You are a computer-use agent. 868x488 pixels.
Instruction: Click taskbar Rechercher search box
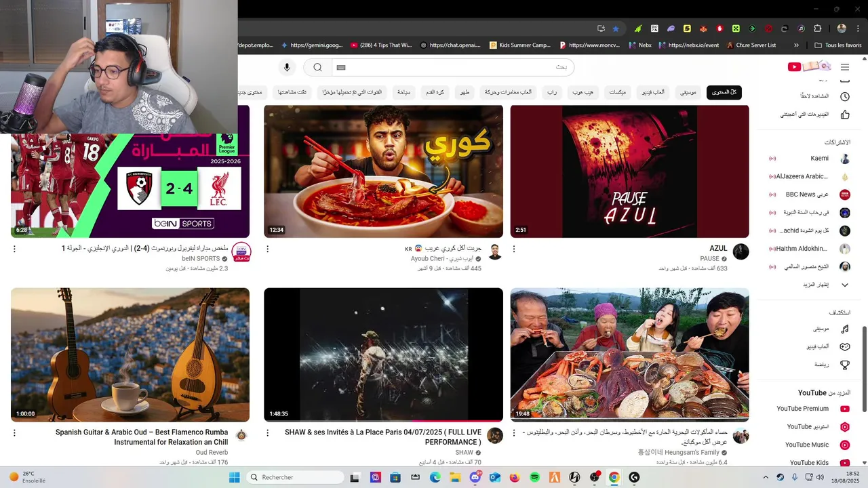pos(295,477)
